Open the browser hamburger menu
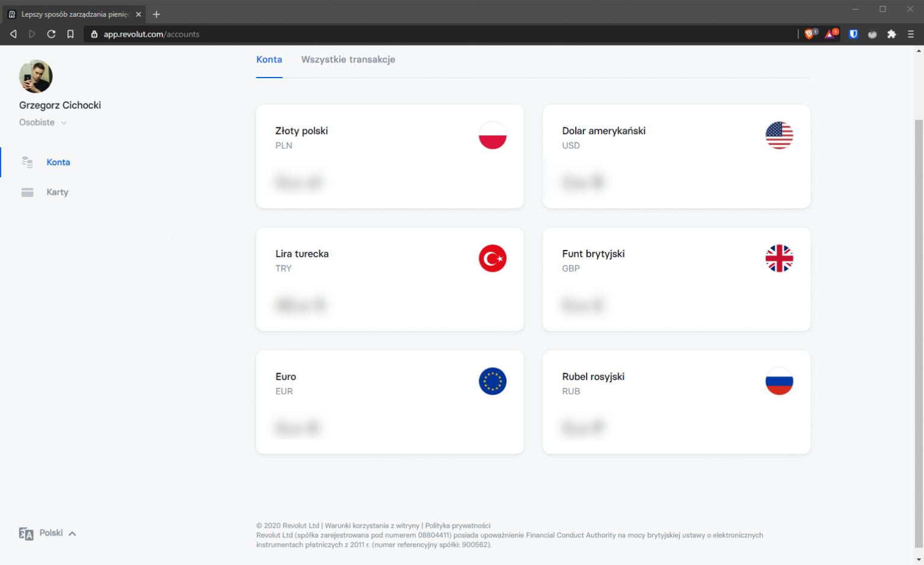This screenshot has height=565, width=924. [910, 34]
